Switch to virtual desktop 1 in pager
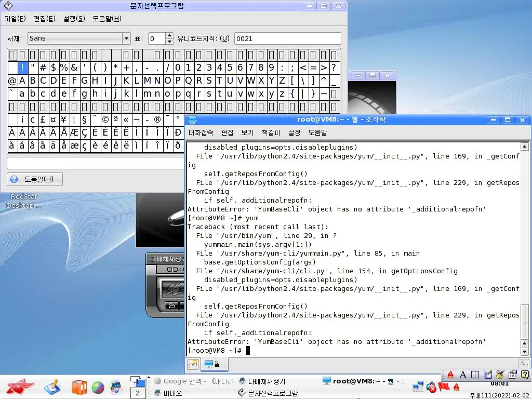Screen dimensions: 532x399 point(138,382)
